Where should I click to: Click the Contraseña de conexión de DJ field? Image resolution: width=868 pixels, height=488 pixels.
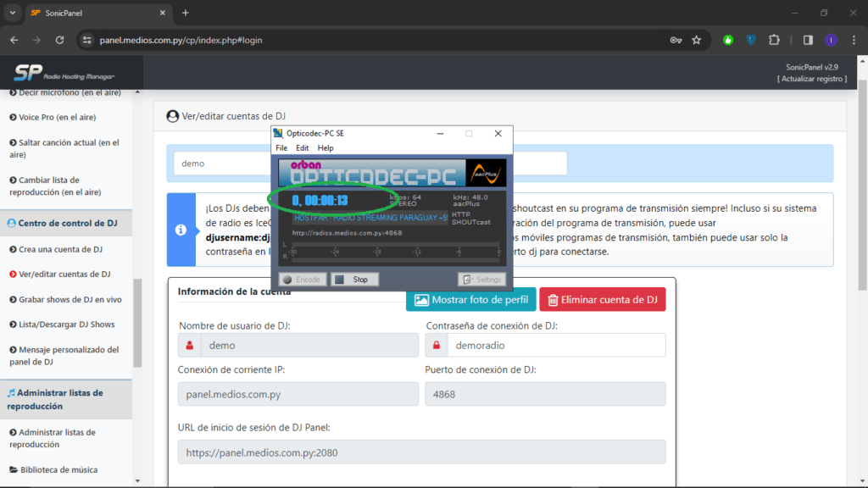coord(556,346)
